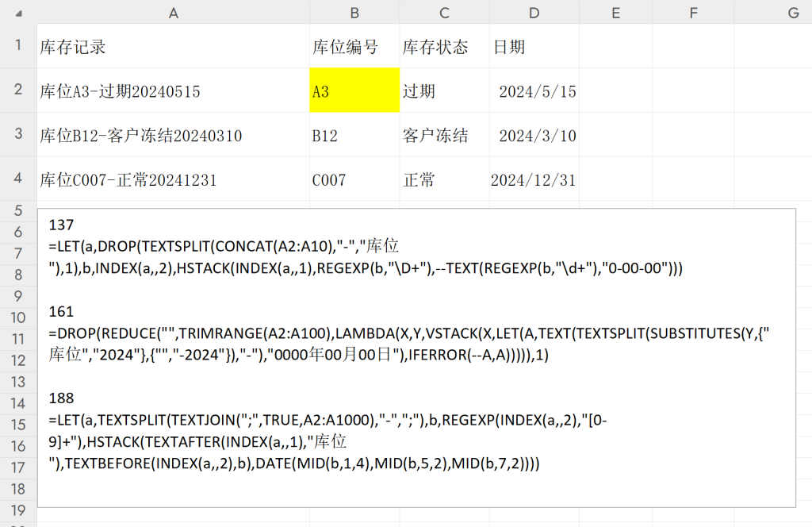The image size is (812, 527).
Task: Click the =LET(a,TEXTSPLIT(TEXTJOIN formula text
Action: pyautogui.click(x=327, y=441)
